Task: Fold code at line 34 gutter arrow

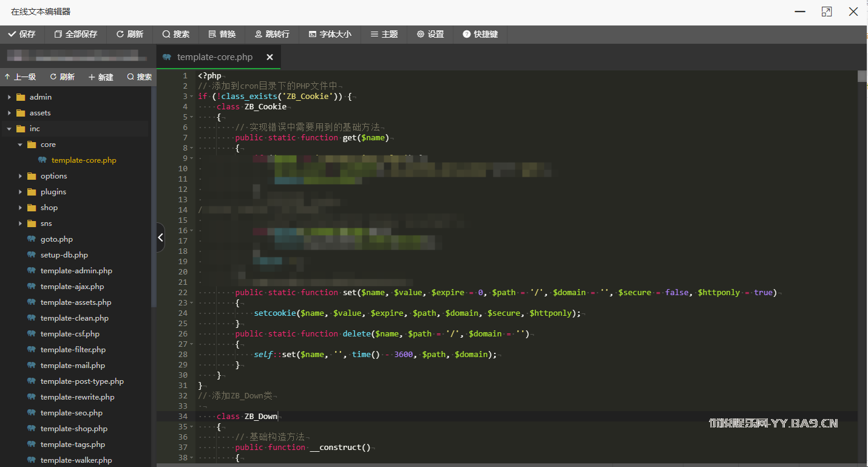Action: 192,417
